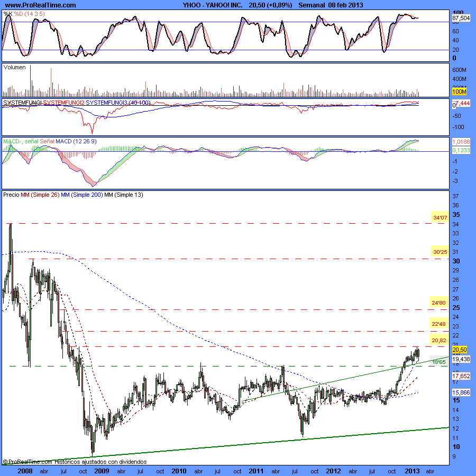This screenshot has height=476, width=476.
Task: Select the Volumen panel label
Action: tap(15, 67)
